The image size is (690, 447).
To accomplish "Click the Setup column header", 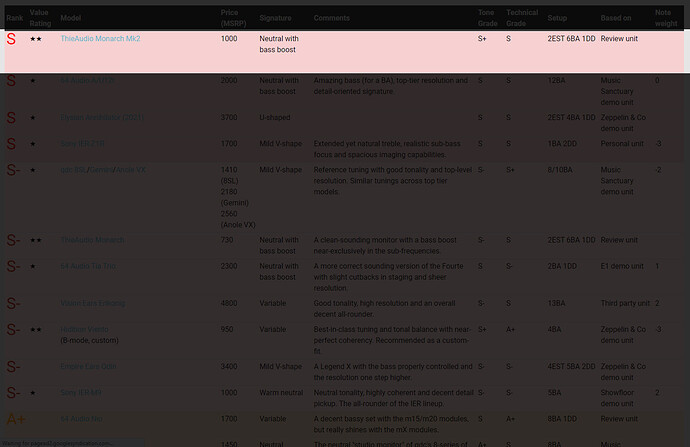I will pos(557,18).
